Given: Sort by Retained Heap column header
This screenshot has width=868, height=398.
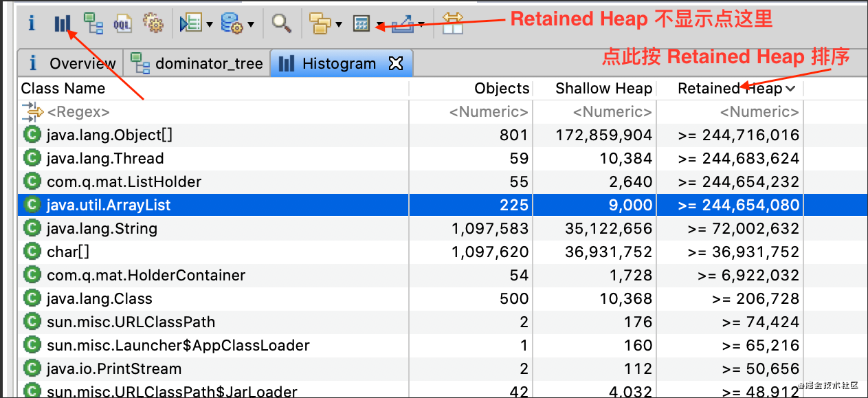Looking at the screenshot, I should pyautogui.click(x=729, y=88).
